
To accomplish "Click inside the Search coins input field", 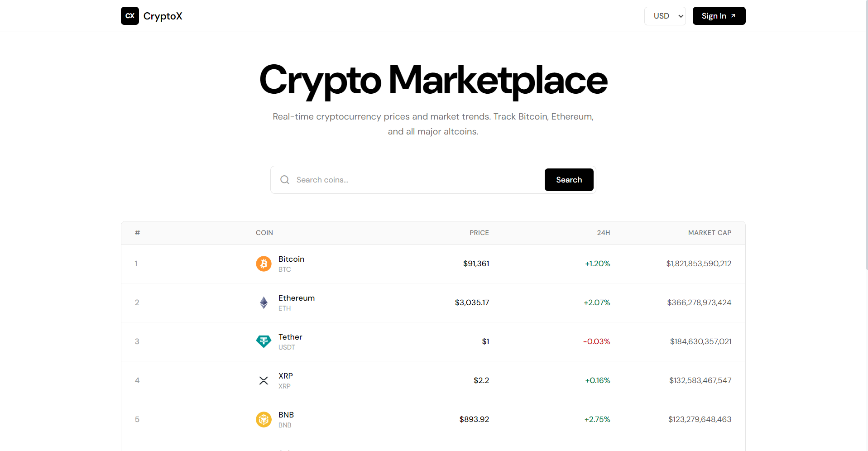I will coord(408,180).
